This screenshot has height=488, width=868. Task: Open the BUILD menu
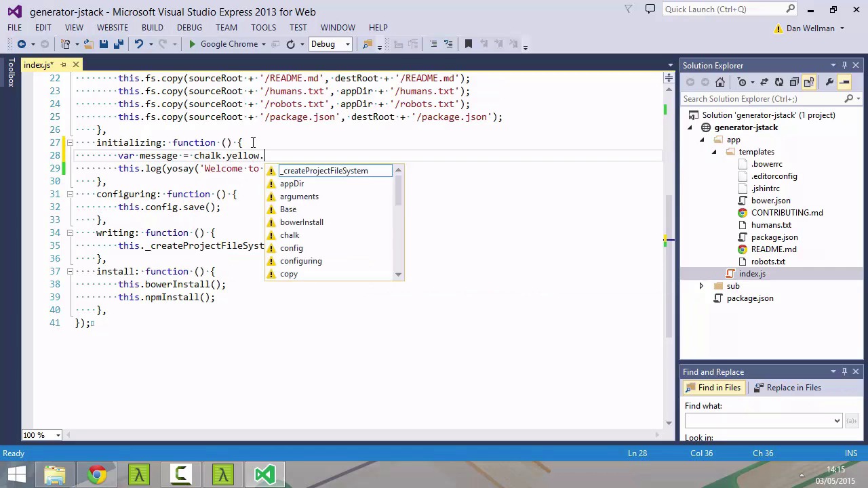point(152,28)
